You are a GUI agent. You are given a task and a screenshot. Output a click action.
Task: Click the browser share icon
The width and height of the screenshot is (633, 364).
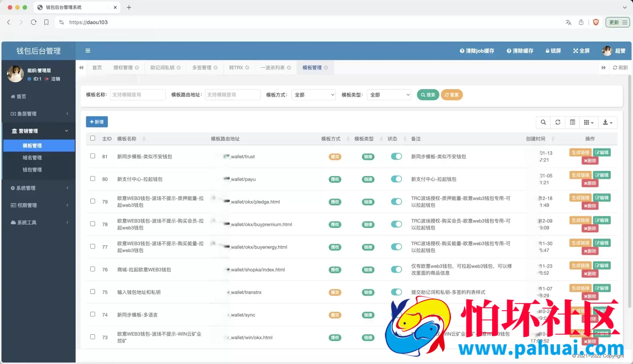(581, 22)
